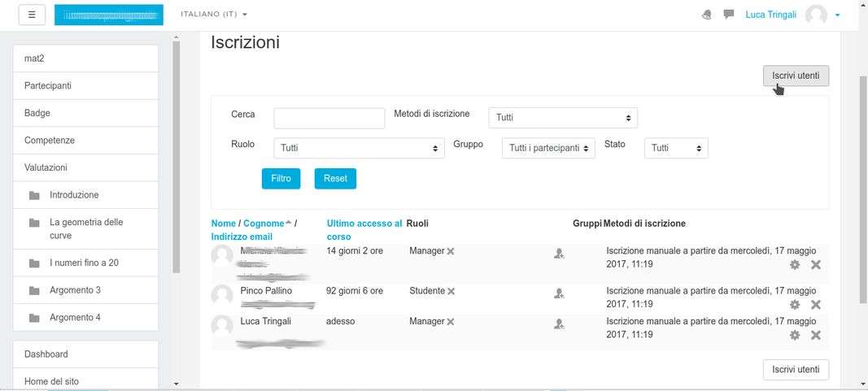Viewport: 868px width, 391px height.
Task: Open the Ruolo filter dropdown
Action: [x=359, y=148]
